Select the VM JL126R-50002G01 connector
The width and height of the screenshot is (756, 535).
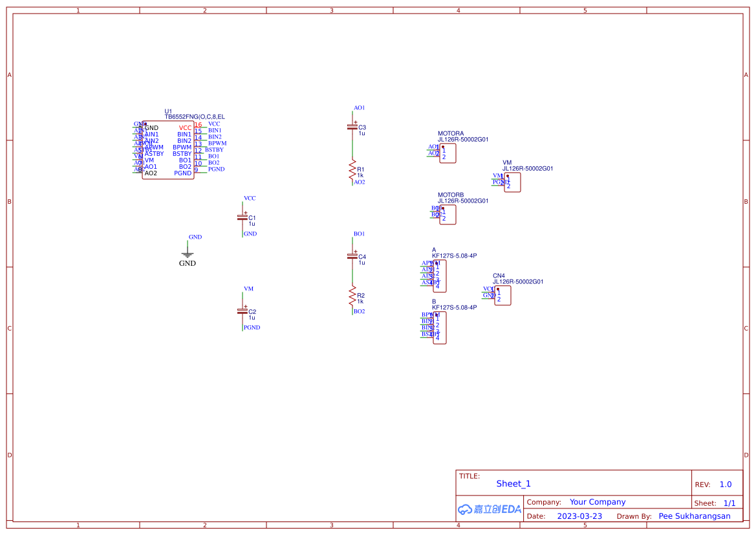tap(512, 182)
